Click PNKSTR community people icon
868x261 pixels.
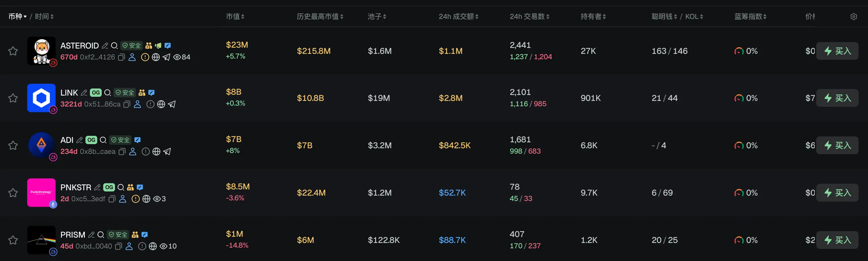pos(130,187)
